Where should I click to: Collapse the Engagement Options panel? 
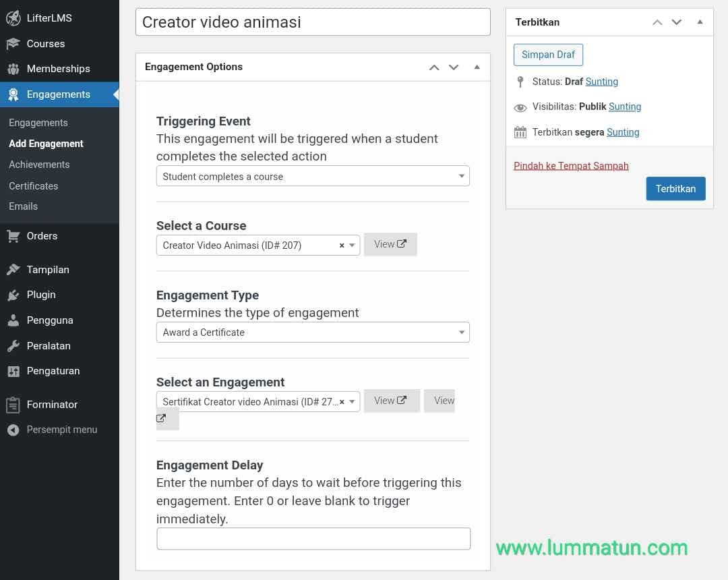point(477,67)
